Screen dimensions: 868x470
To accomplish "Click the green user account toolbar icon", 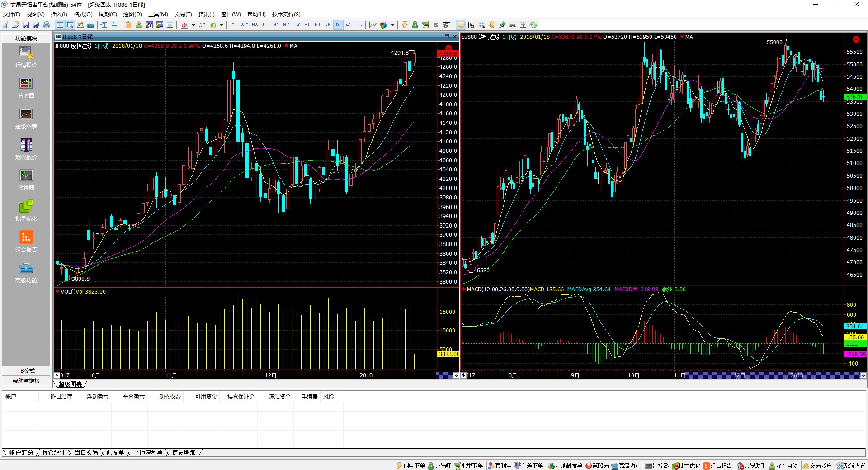I will click(x=139, y=25).
